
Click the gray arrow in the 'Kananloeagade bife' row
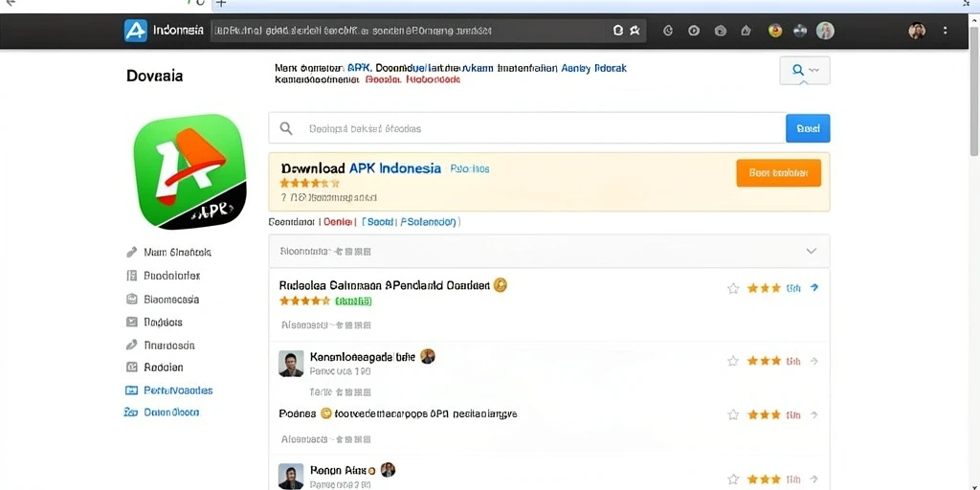813,361
